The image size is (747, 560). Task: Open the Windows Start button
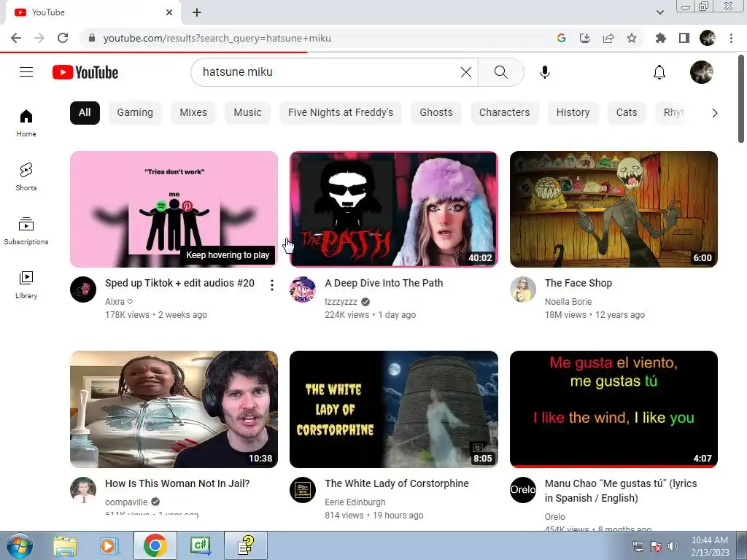(x=19, y=545)
